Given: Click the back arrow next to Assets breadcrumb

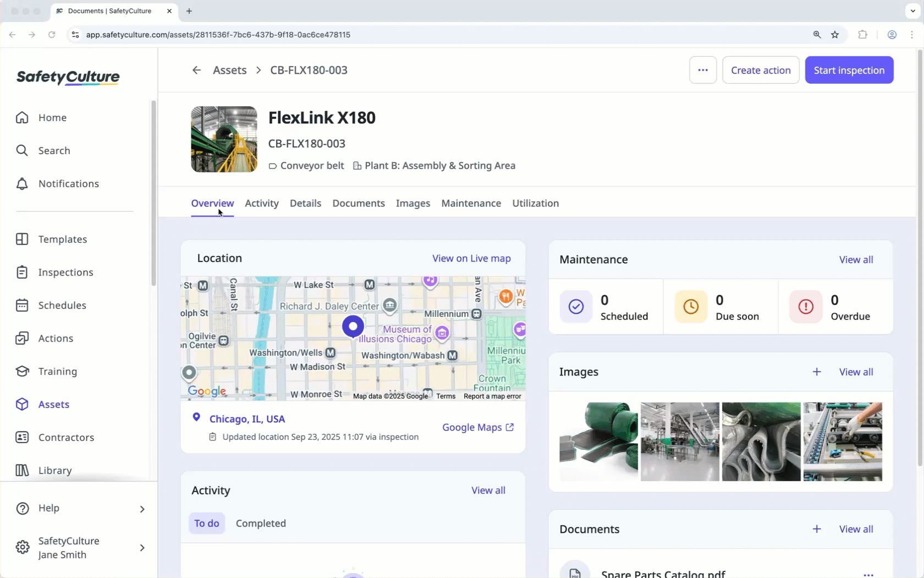Looking at the screenshot, I should [x=196, y=70].
